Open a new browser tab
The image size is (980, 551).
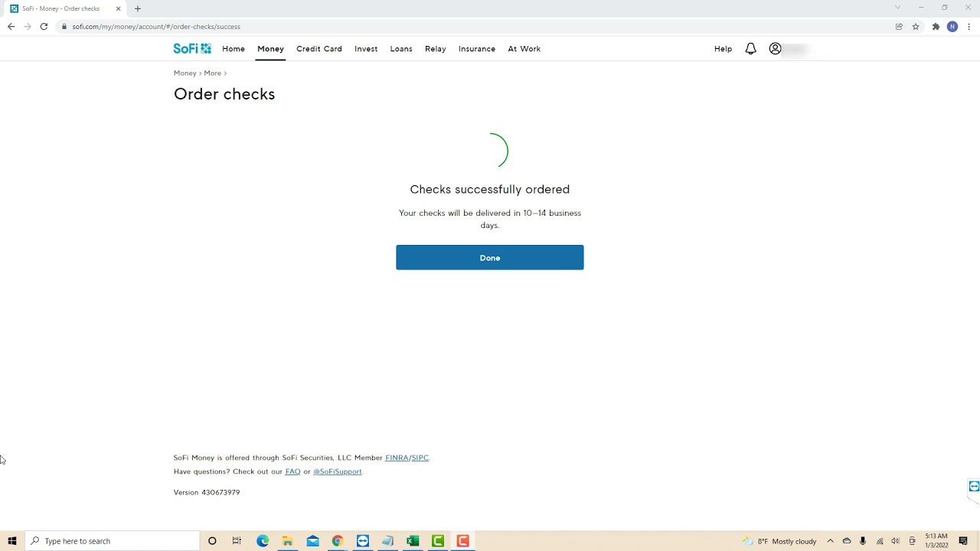[138, 8]
